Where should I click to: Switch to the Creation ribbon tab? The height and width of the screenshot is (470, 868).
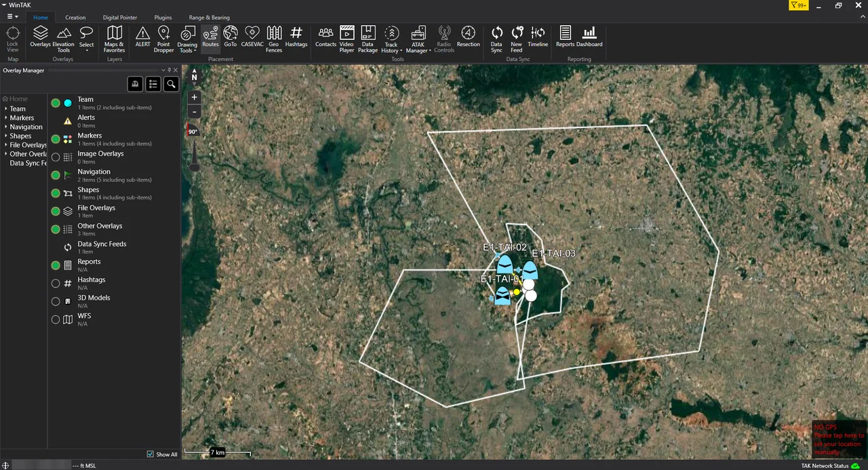[75, 17]
